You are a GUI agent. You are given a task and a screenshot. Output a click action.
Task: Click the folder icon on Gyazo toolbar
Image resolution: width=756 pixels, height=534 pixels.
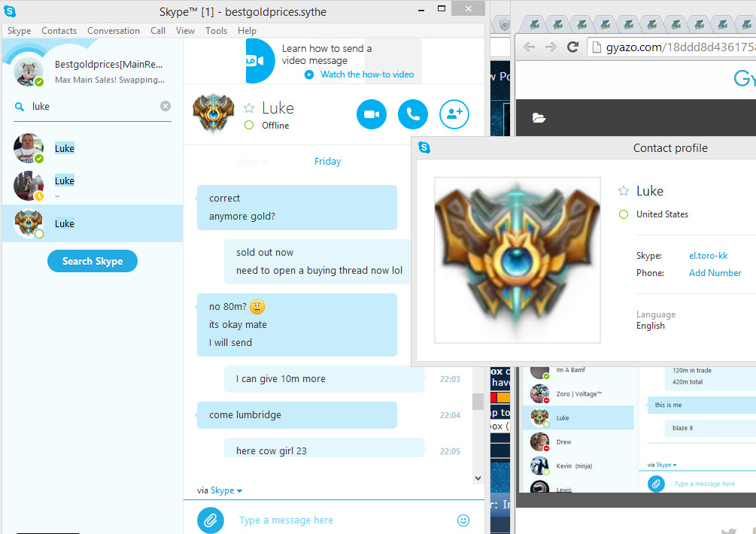[x=539, y=118]
